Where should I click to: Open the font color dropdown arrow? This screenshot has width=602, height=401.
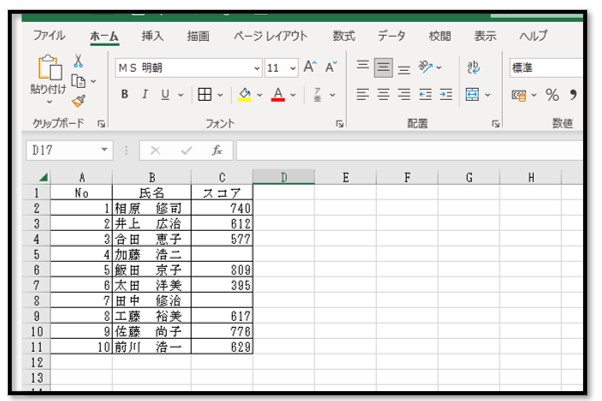pos(293,95)
